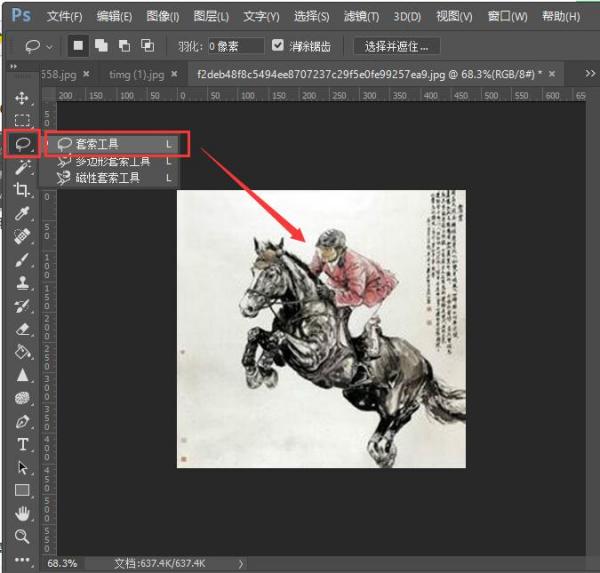Select the Rectangular Marquee tool
This screenshot has height=573, width=600.
click(22, 120)
